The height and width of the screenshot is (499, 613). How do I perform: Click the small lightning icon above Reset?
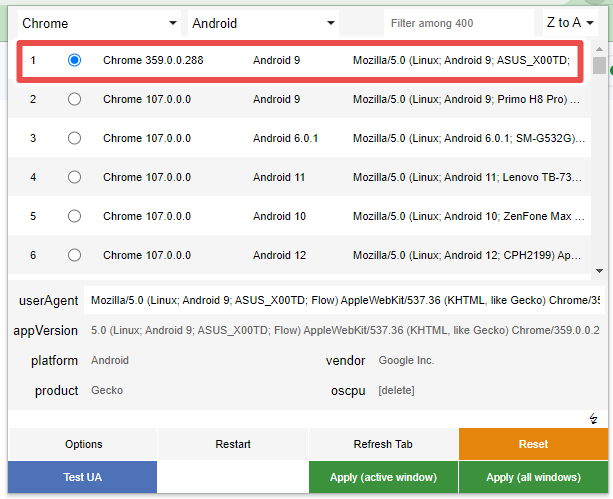(x=594, y=418)
